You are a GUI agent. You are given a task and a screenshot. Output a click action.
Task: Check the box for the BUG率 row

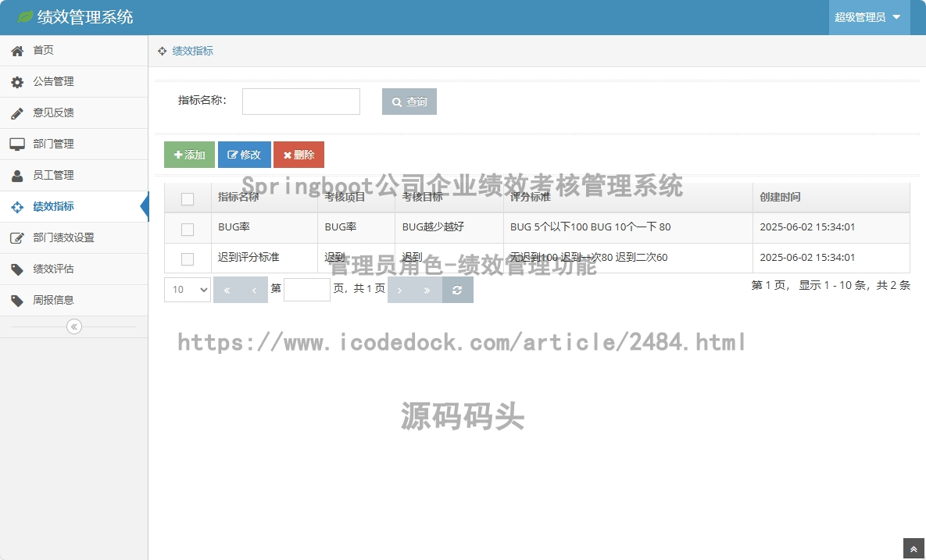click(x=188, y=229)
